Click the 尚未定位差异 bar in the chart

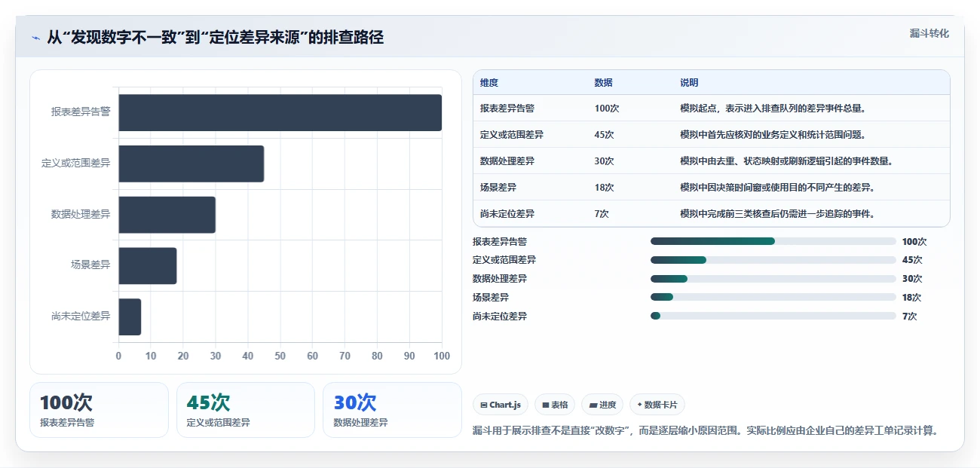pyautogui.click(x=130, y=317)
